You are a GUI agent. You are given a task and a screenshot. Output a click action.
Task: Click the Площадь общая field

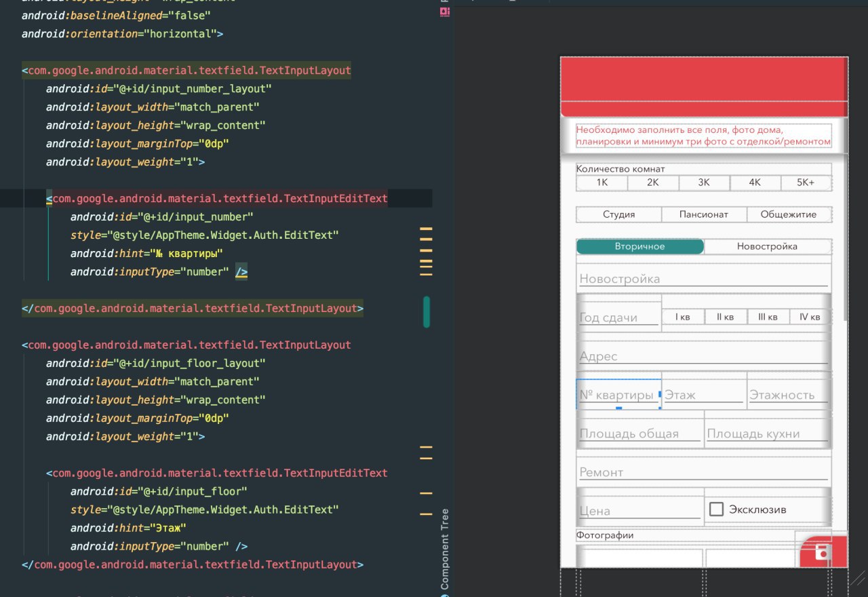(639, 433)
